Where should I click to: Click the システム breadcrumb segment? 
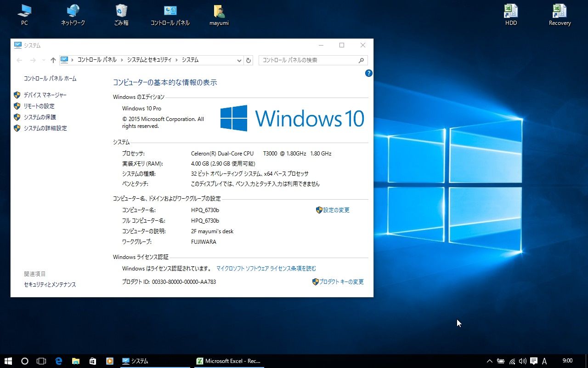click(x=190, y=60)
